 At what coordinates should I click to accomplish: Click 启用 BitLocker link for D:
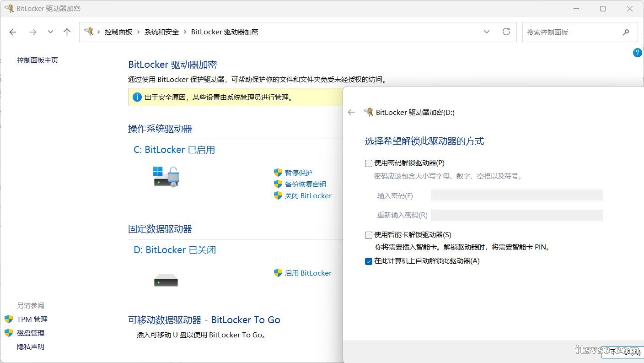tap(308, 273)
